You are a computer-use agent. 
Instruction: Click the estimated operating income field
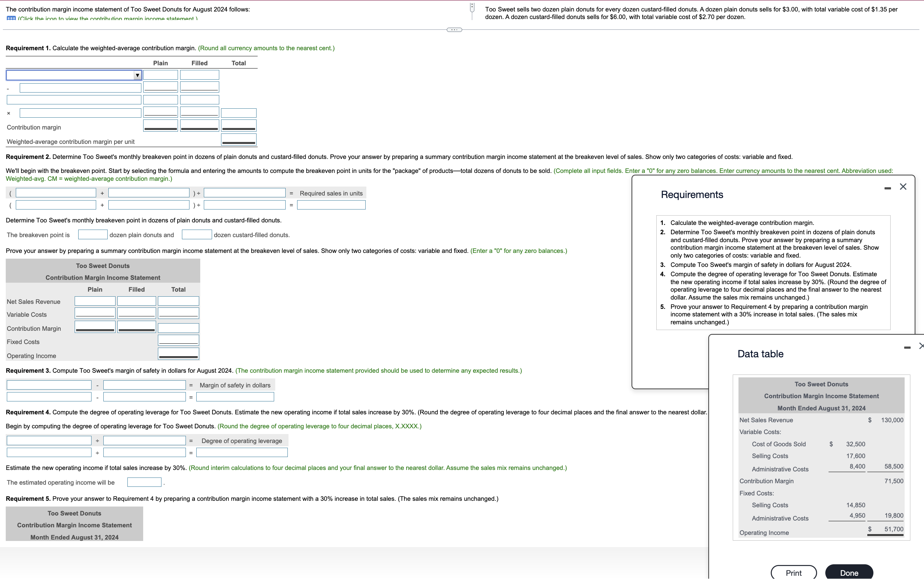[x=144, y=482]
